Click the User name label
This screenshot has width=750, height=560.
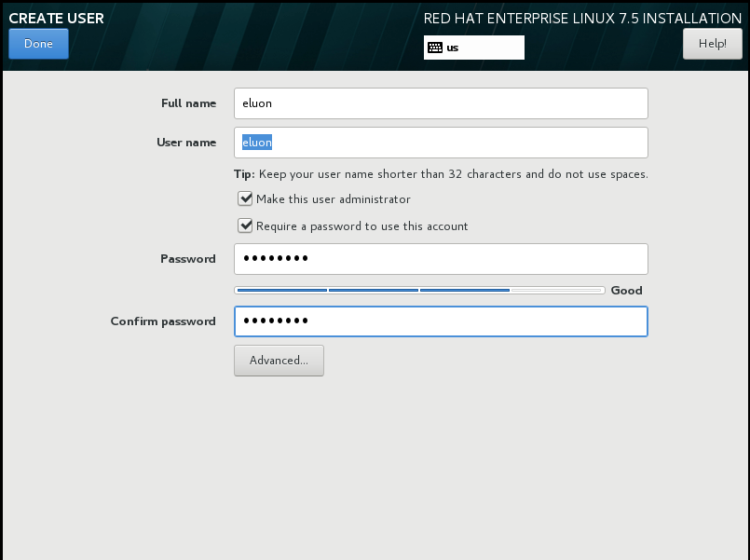point(186,143)
